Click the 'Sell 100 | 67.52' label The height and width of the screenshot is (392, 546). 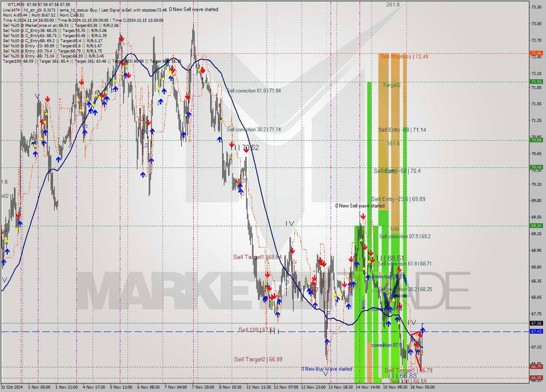257,330
